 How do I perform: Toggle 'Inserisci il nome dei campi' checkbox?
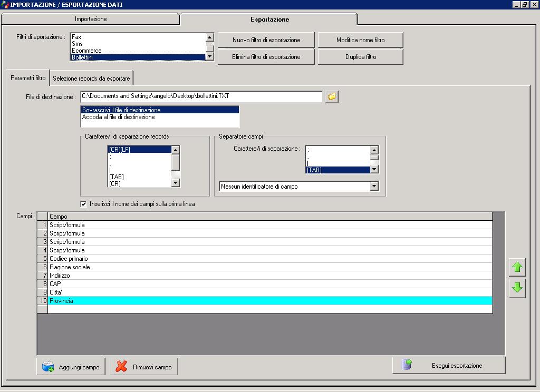(x=83, y=204)
